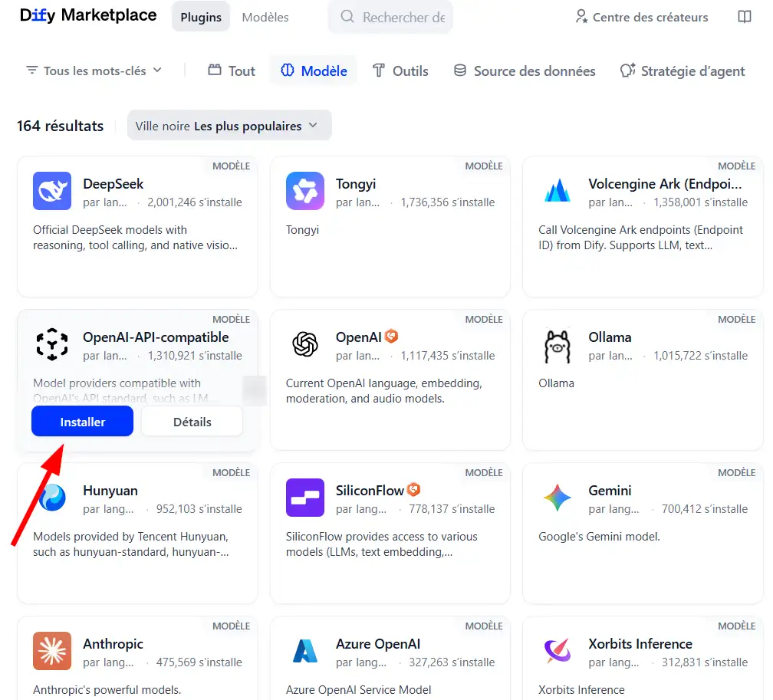The height and width of the screenshot is (700, 773).
Task: Open the Tongyi plugin title
Action: click(356, 184)
